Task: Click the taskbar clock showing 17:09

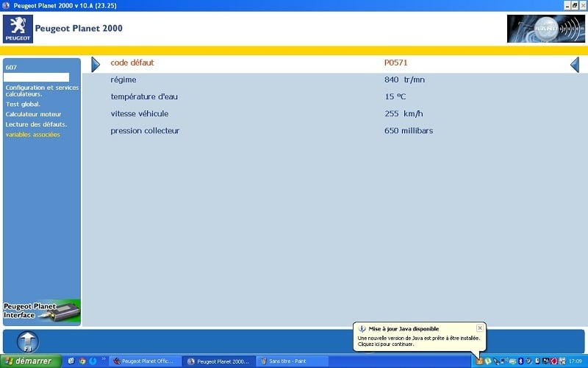Action: point(576,361)
